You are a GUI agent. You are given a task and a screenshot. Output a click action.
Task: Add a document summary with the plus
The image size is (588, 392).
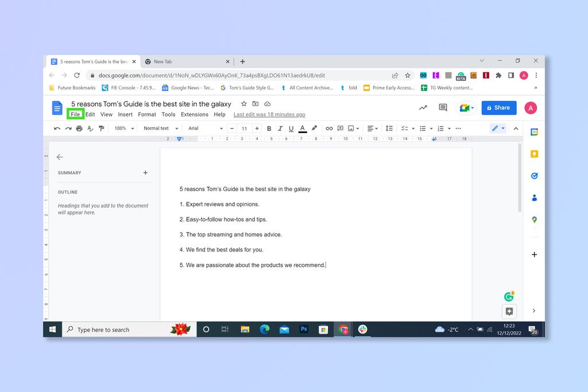(145, 172)
